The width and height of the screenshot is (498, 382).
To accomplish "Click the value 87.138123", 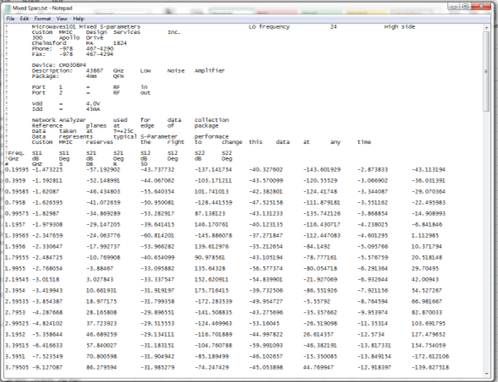I will [210, 214].
